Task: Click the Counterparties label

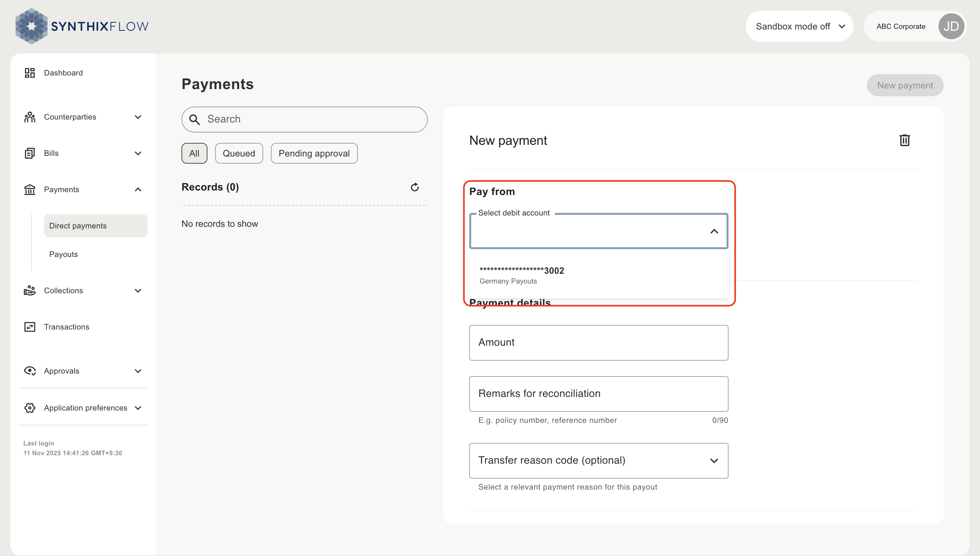Action: 70,117
